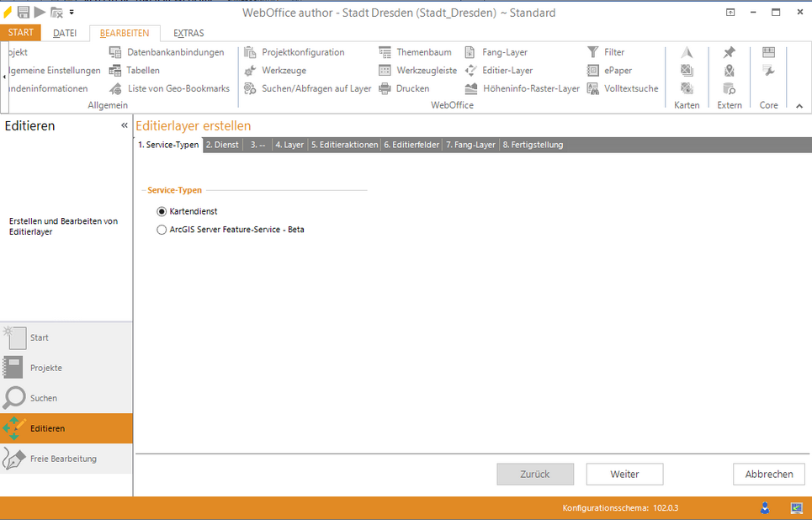Click the Erstellen und Bearbeiten von Editierlayer description

pos(64,226)
